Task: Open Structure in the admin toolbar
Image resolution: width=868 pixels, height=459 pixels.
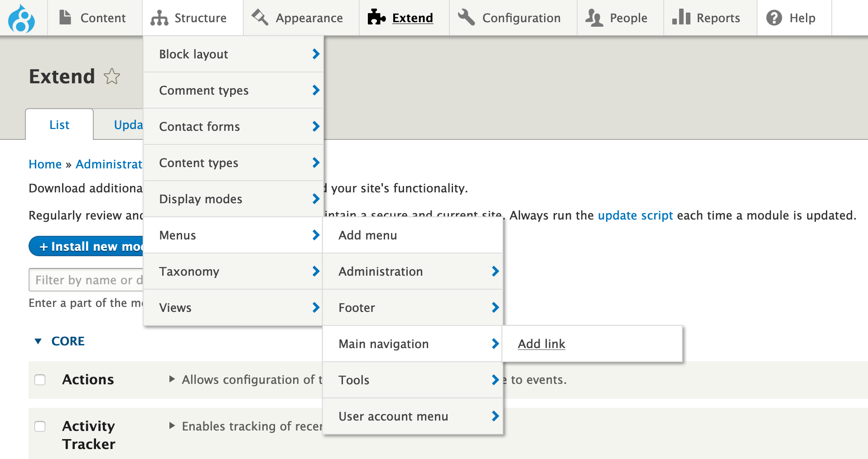Action: click(x=193, y=18)
